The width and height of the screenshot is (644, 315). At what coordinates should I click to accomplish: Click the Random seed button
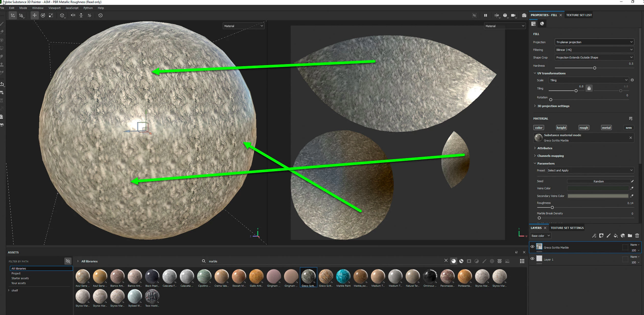tap(598, 181)
